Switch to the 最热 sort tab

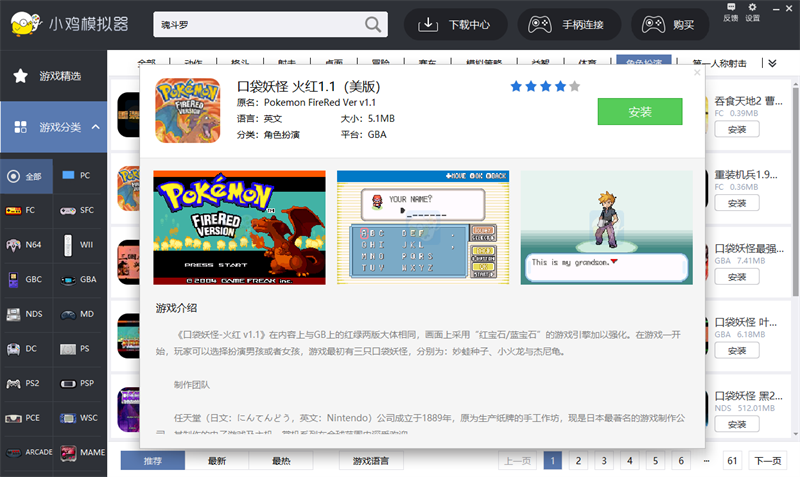click(281, 461)
